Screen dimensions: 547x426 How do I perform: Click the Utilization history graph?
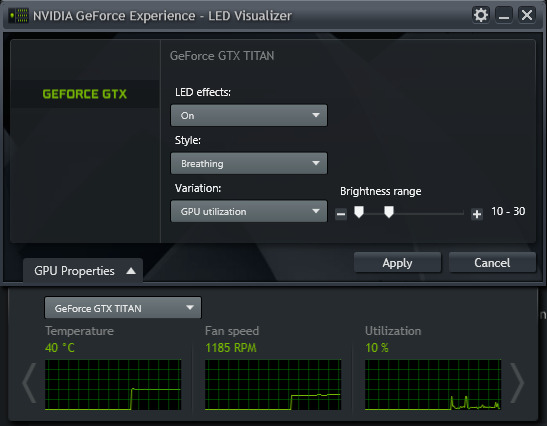point(433,385)
